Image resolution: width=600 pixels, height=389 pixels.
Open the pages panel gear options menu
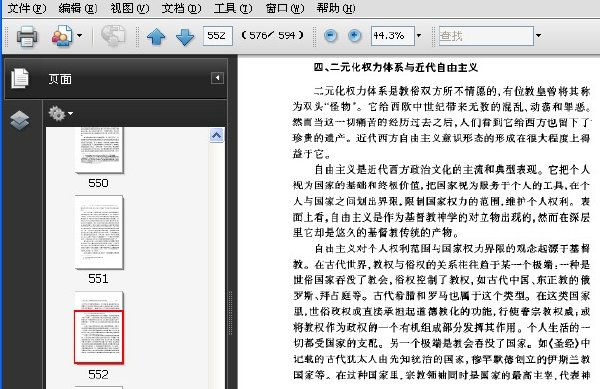point(60,114)
